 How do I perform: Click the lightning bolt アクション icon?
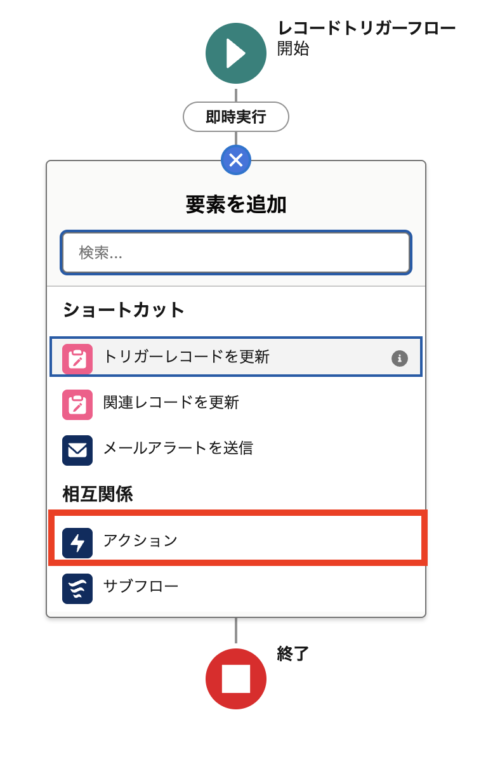77,543
